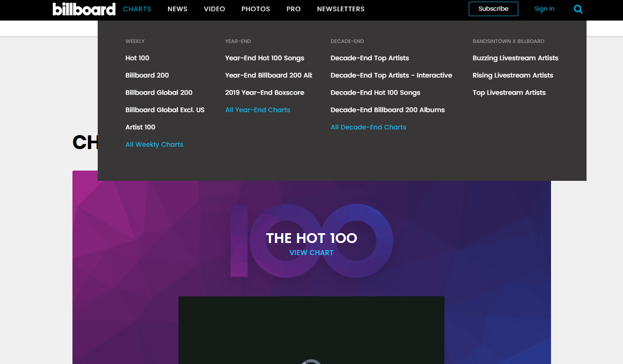
Task: Open 2019 Year-End Boxscore
Action: coord(265,93)
